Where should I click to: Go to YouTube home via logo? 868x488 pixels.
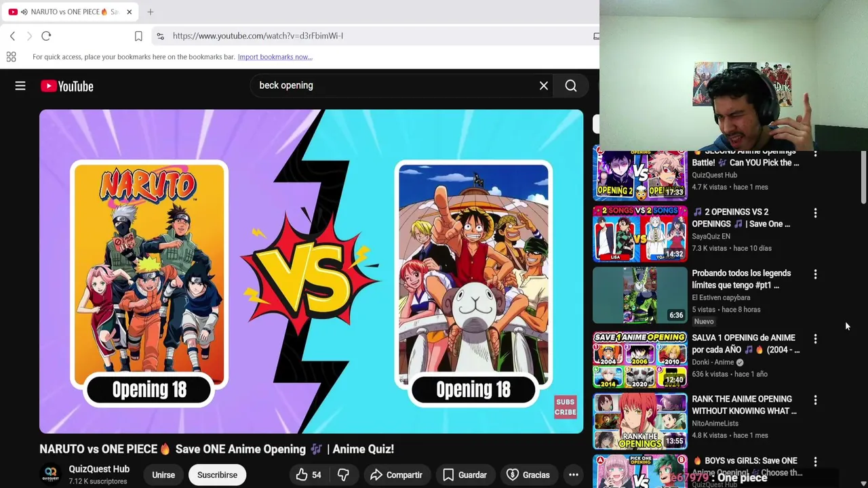(x=66, y=86)
